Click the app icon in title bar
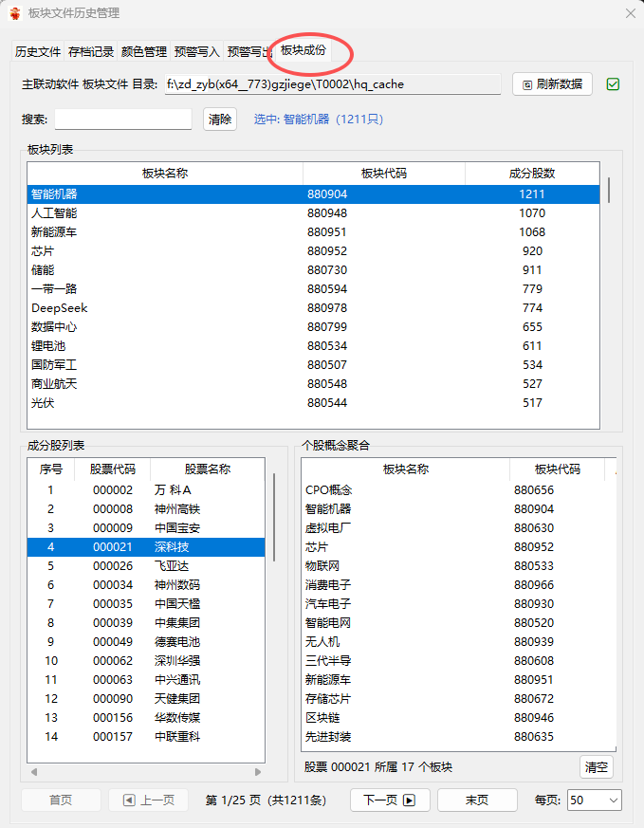 pyautogui.click(x=15, y=12)
